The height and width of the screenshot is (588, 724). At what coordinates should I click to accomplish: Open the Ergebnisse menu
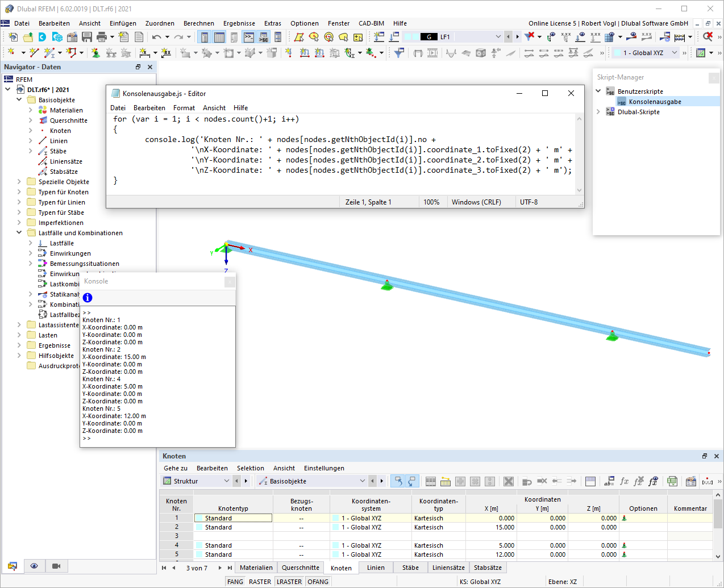[x=239, y=23]
